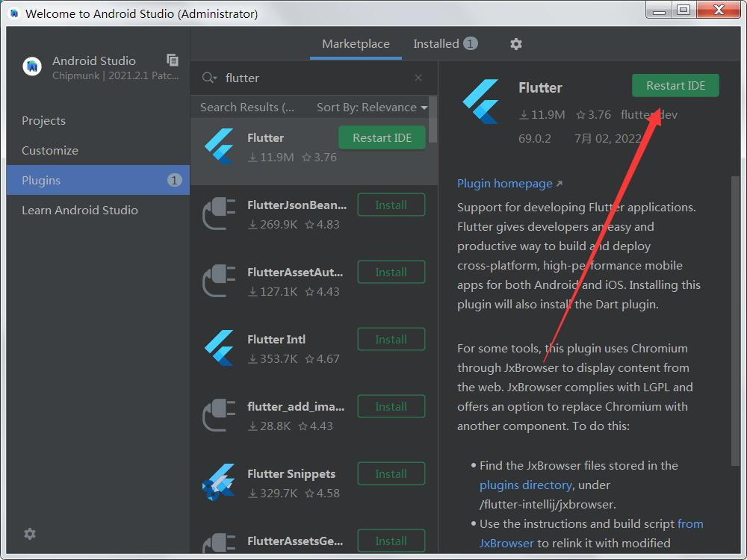The height and width of the screenshot is (560, 747).
Task: Select the flutter_add_ima plugin name
Action: [296, 406]
